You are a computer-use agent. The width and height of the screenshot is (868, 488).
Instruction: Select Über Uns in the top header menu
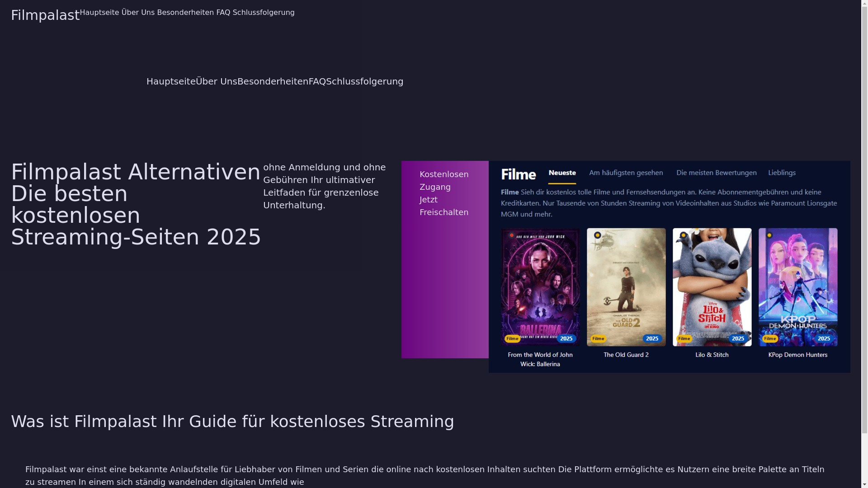[x=138, y=13]
